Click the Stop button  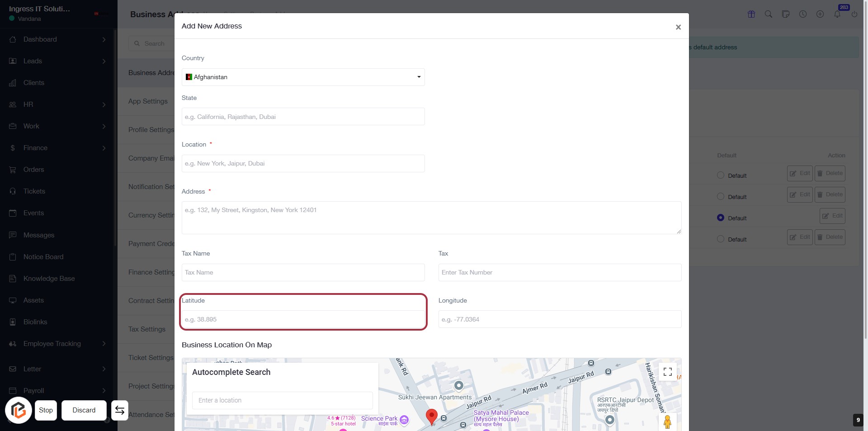click(46, 410)
